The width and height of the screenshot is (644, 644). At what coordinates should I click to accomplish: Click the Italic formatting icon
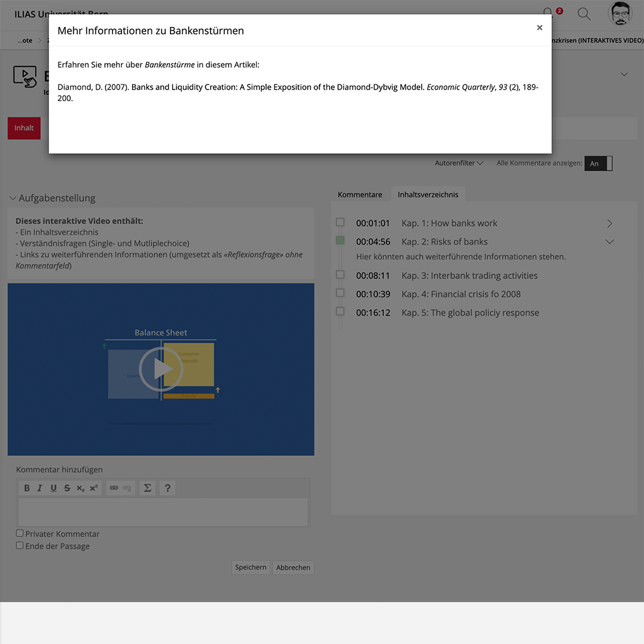(40, 488)
